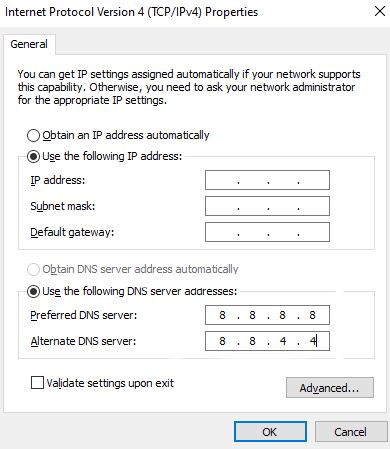
Task: Click second octet of Default gateway
Action: tap(253, 232)
